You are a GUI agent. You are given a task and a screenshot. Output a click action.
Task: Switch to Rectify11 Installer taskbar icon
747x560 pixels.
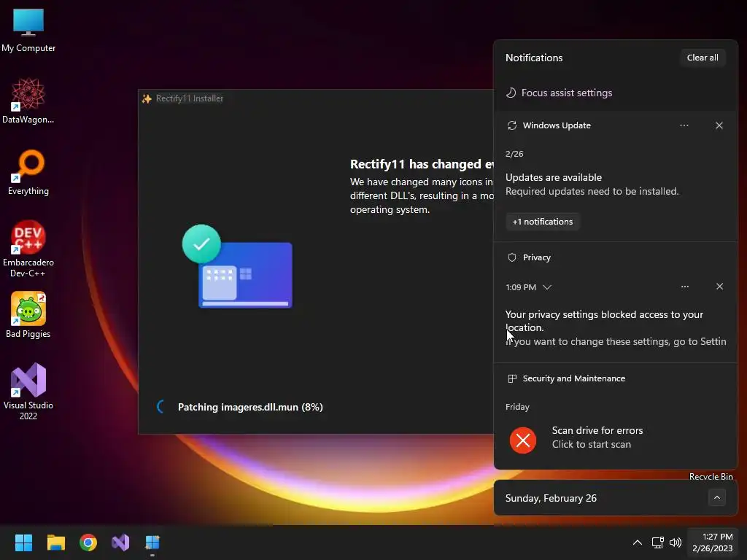coord(152,542)
